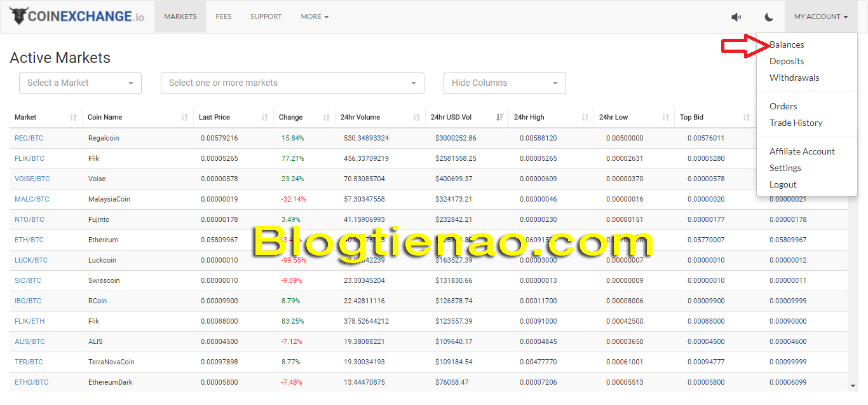Click the MalaysiaCoin coin name cell

(x=109, y=199)
